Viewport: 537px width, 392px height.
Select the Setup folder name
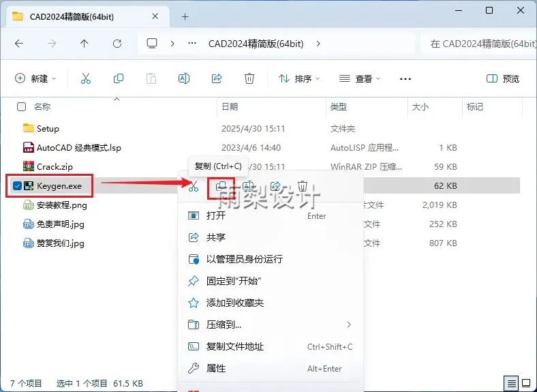click(48, 128)
